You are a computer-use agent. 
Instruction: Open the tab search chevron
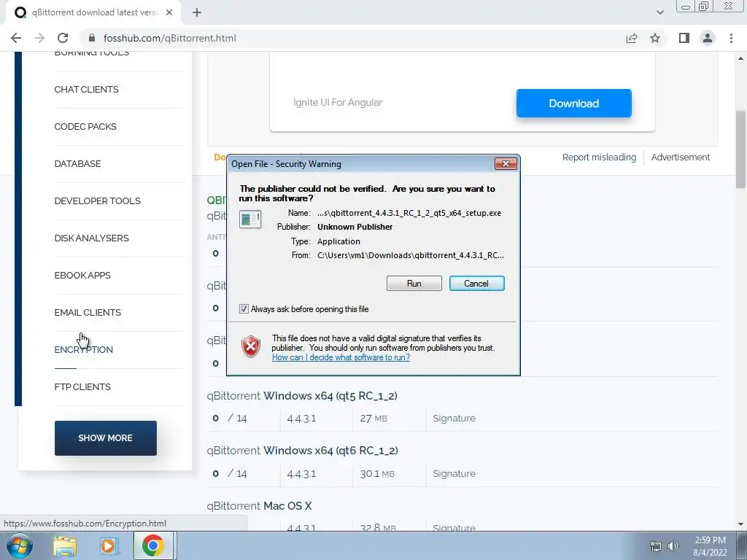pyautogui.click(x=659, y=13)
